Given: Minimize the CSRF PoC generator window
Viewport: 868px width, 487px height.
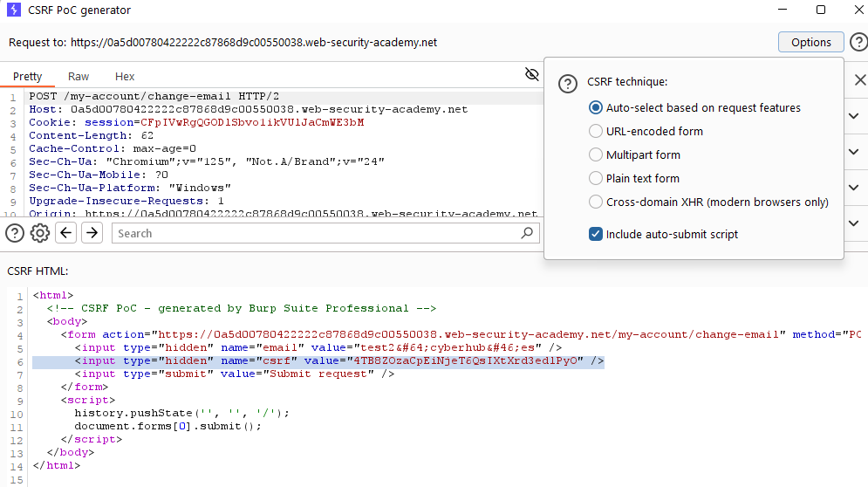Looking at the screenshot, I should pyautogui.click(x=783, y=10).
